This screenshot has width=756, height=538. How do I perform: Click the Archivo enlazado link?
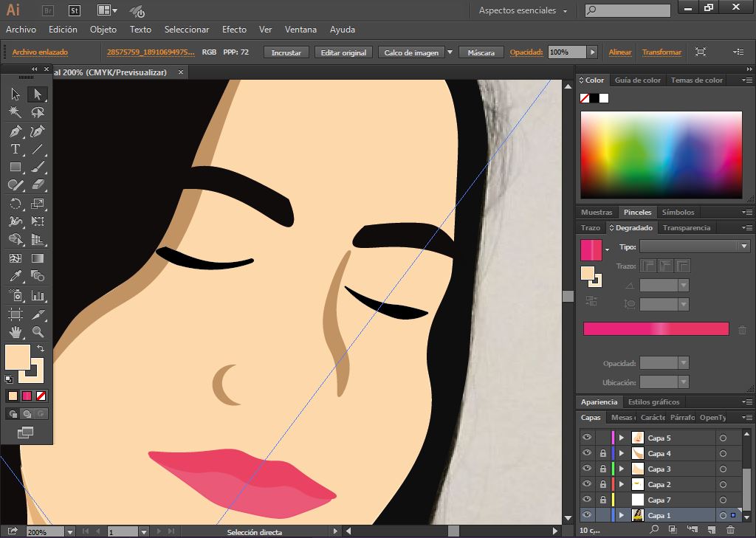[x=40, y=52]
